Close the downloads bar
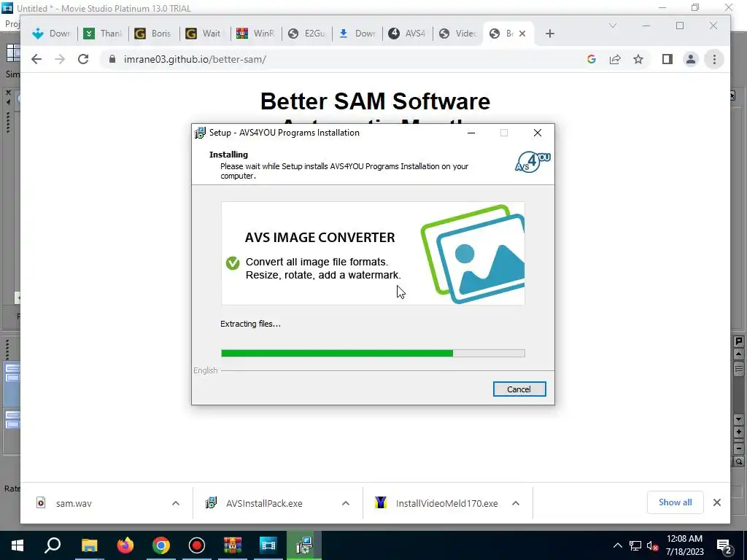The width and height of the screenshot is (747, 560). coord(716,502)
